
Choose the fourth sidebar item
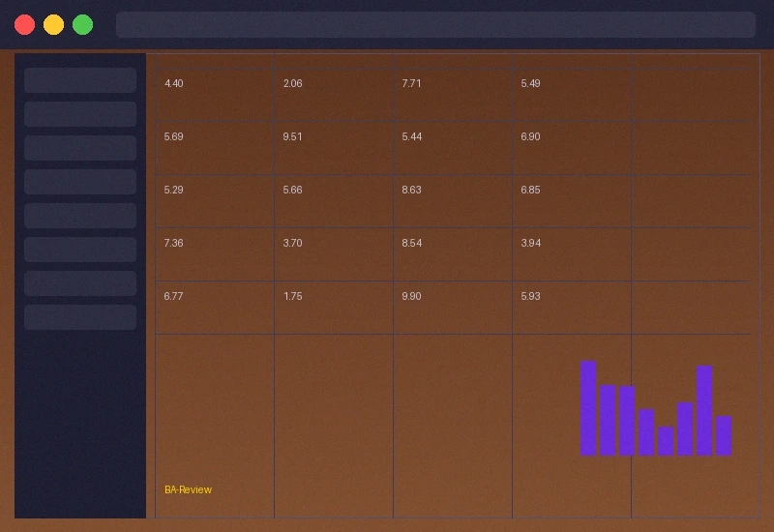point(80,182)
